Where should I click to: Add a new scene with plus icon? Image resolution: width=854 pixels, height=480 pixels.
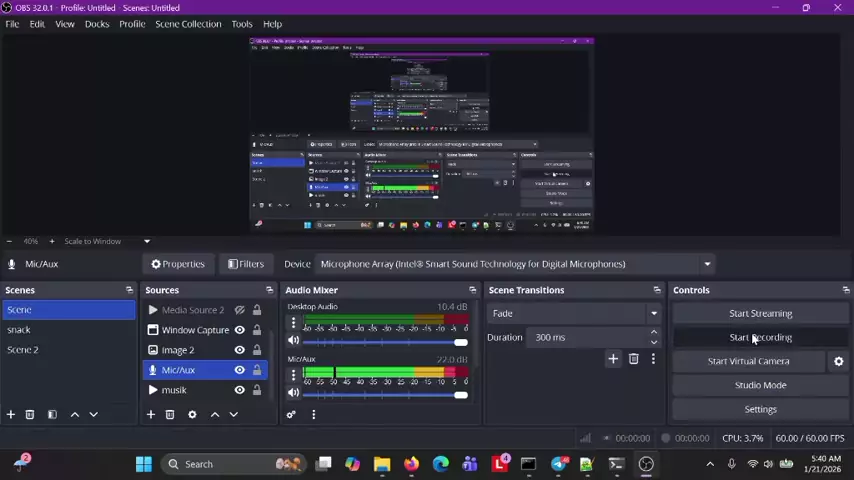pyautogui.click(x=11, y=414)
